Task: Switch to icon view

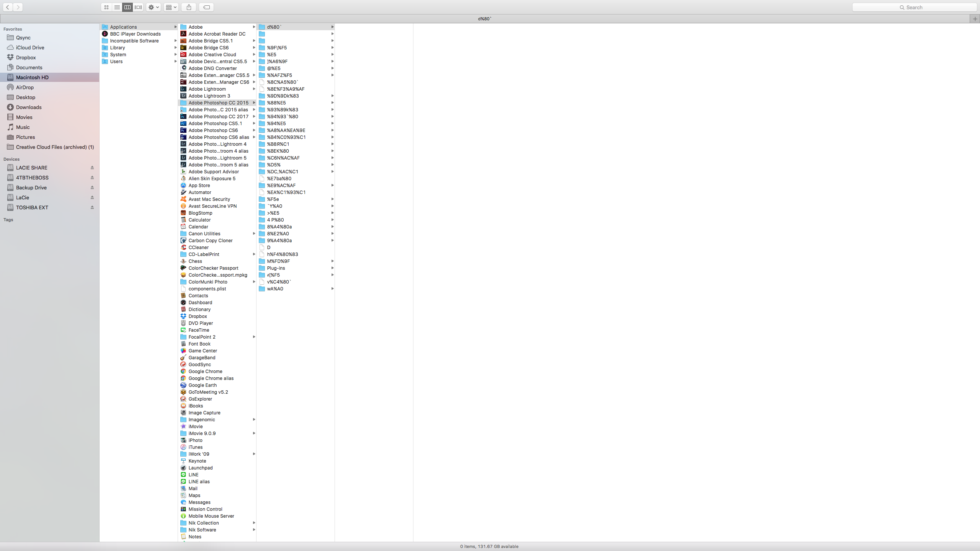Action: 106,7
